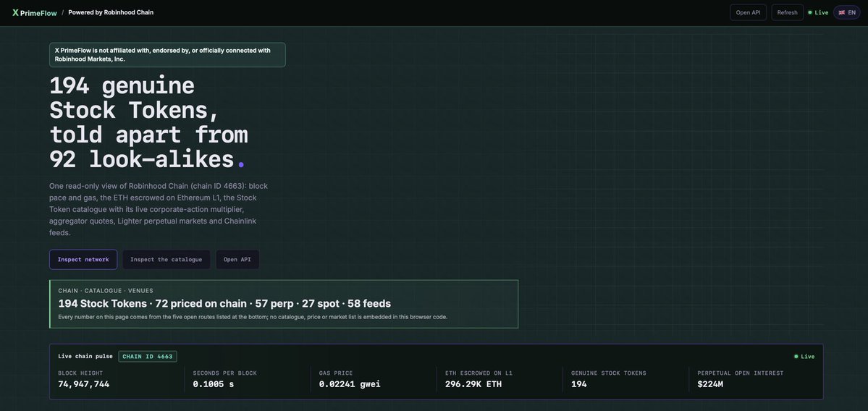The width and height of the screenshot is (868, 411).
Task: Open Inspect network
Action: pos(83,260)
